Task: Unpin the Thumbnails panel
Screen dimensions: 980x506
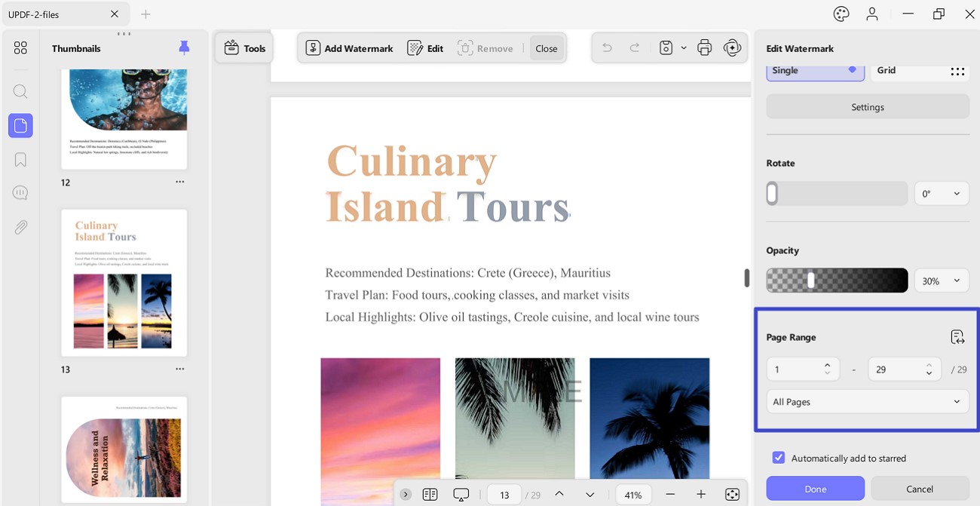Action: point(184,48)
